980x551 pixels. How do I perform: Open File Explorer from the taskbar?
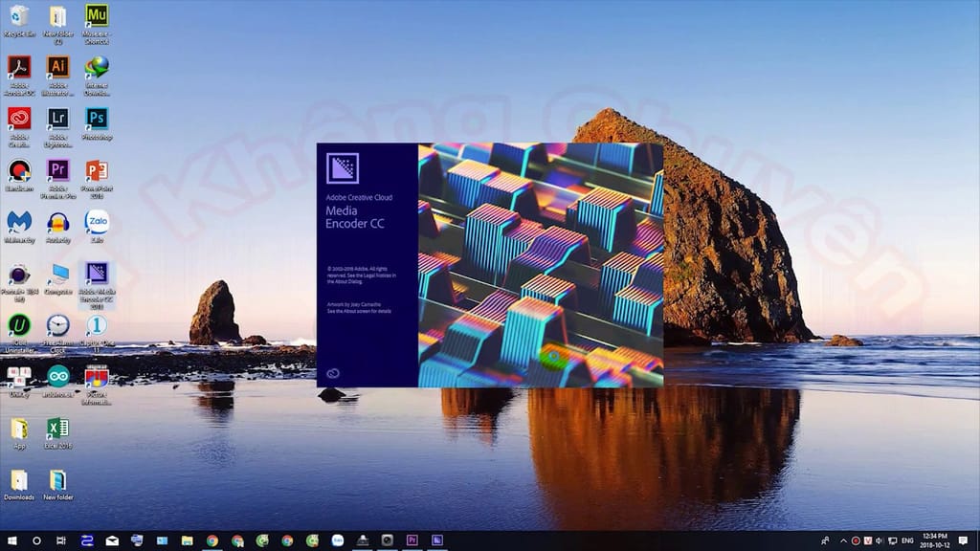pos(187,540)
